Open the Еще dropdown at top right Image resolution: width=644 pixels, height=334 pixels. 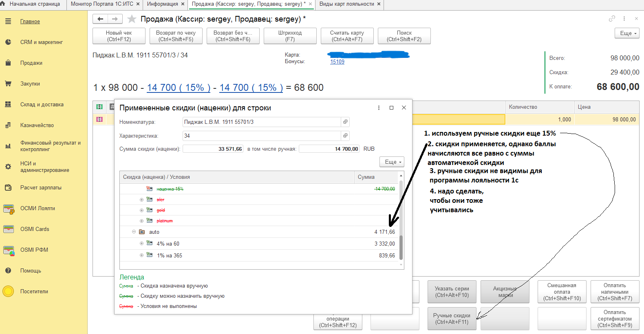627,33
